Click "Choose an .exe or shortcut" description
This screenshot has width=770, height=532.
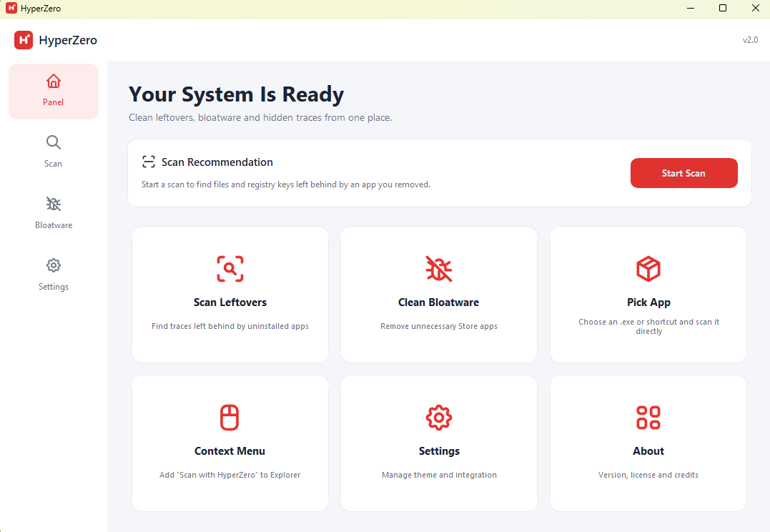point(648,326)
